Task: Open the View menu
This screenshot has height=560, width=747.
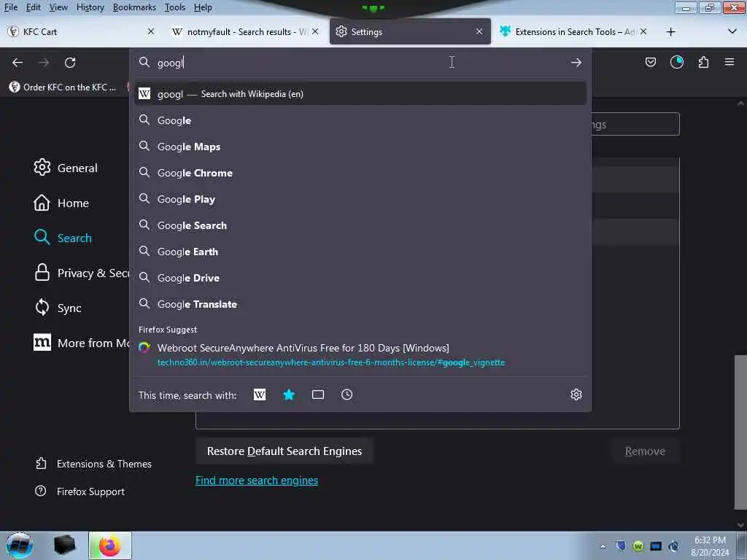Action: pyautogui.click(x=58, y=7)
